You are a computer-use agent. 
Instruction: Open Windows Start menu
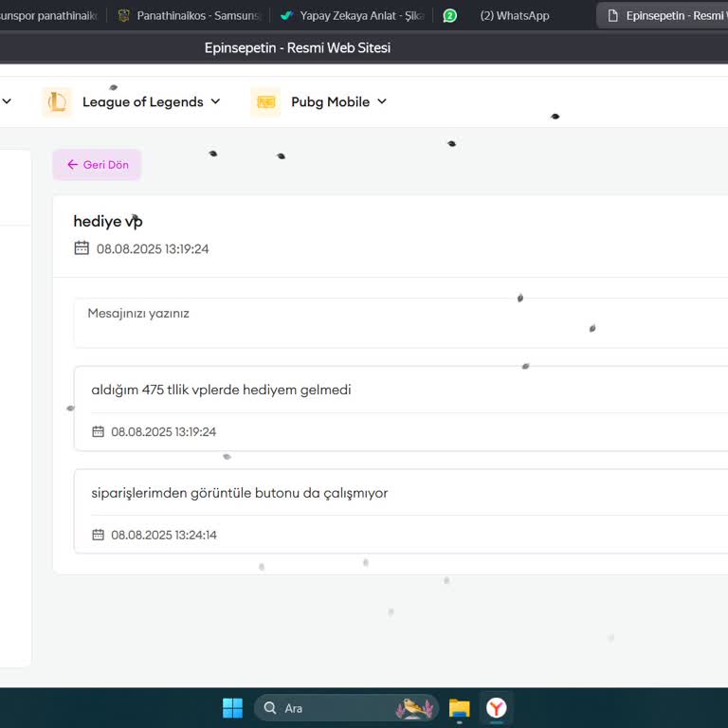pyautogui.click(x=232, y=708)
